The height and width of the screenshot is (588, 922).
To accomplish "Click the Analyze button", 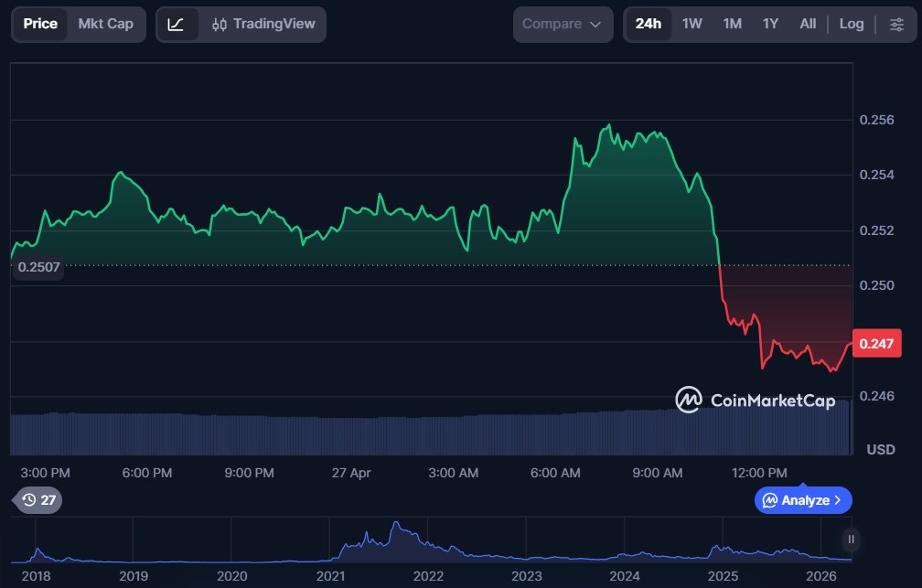I will tap(802, 500).
